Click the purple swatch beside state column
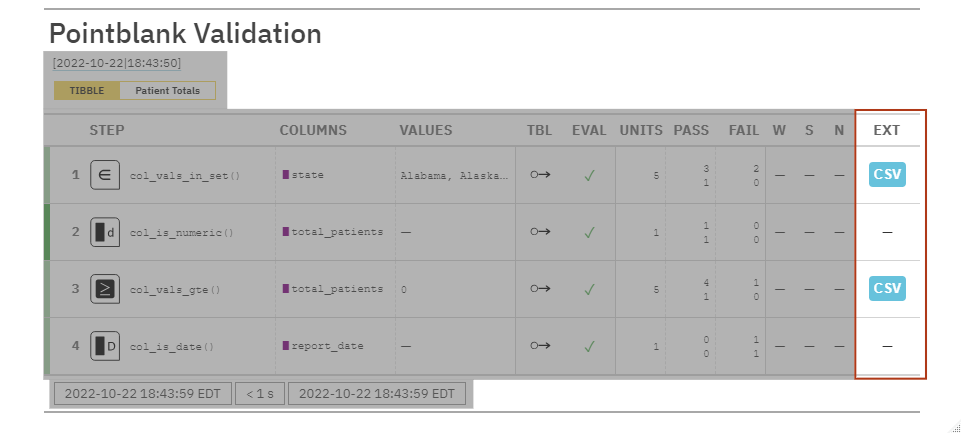 (x=285, y=175)
